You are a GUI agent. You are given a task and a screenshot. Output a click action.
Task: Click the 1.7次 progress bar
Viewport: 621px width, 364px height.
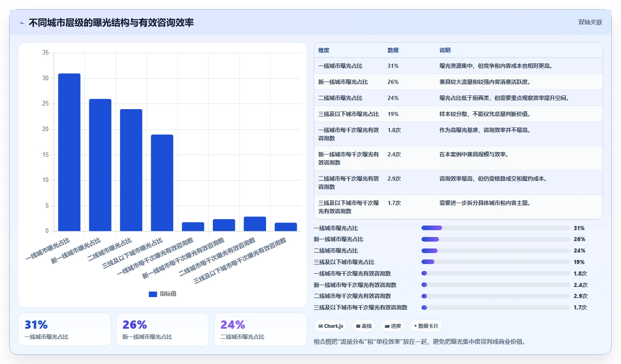tap(496, 308)
